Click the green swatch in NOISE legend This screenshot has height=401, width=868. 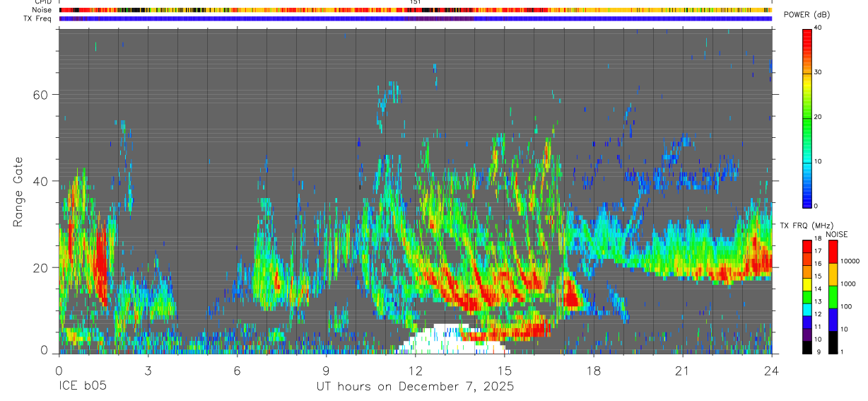click(834, 296)
